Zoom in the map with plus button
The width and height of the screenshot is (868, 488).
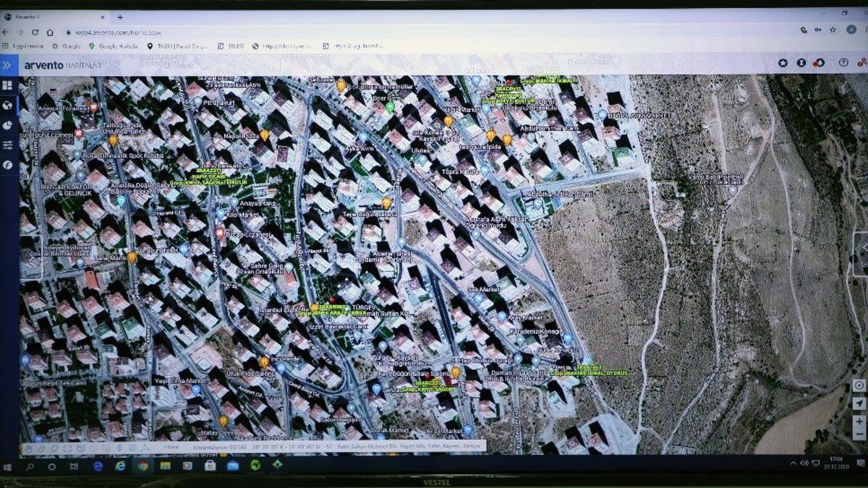coord(859,421)
